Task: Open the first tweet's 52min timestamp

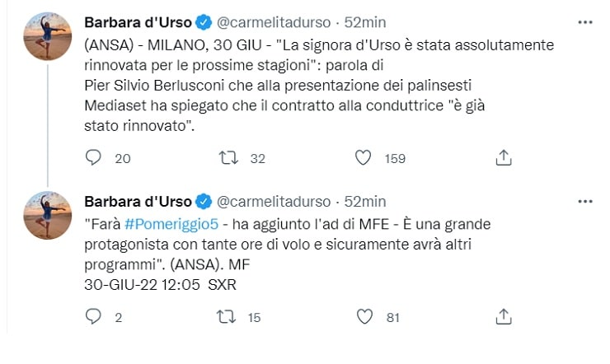Action: (x=364, y=22)
